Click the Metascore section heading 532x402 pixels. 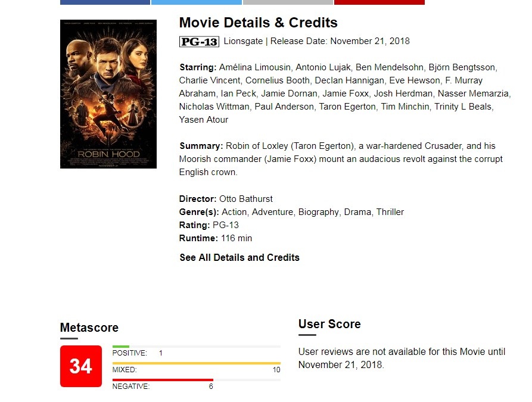[89, 328]
